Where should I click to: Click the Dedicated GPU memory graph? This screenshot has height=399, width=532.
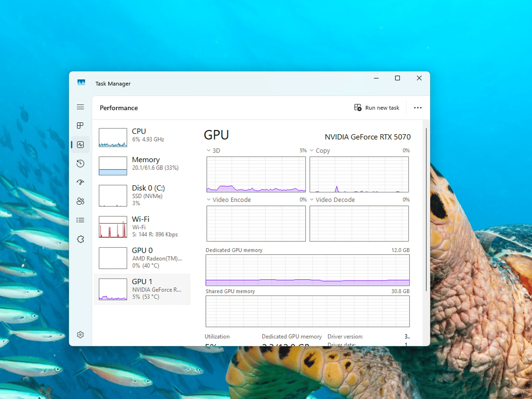(x=308, y=270)
